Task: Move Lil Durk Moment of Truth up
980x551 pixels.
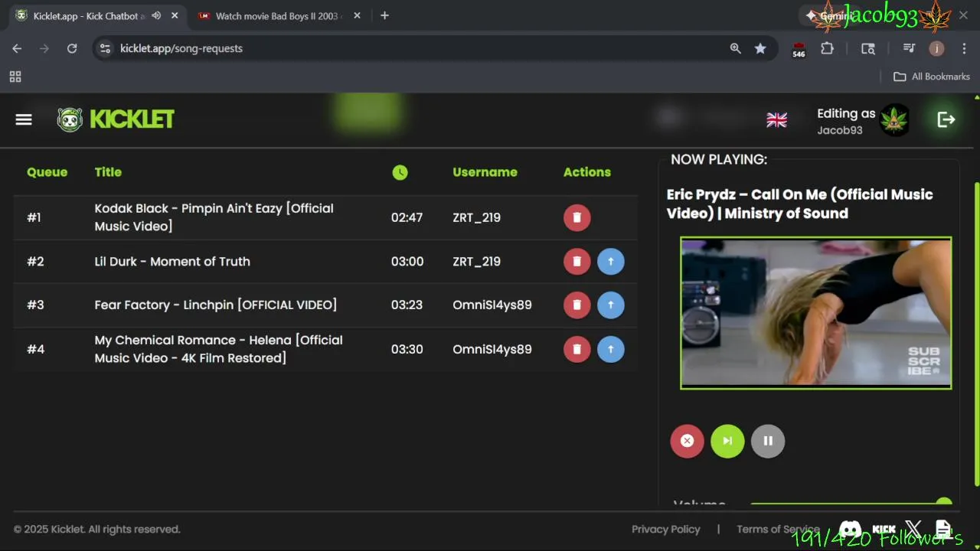Action: point(610,261)
